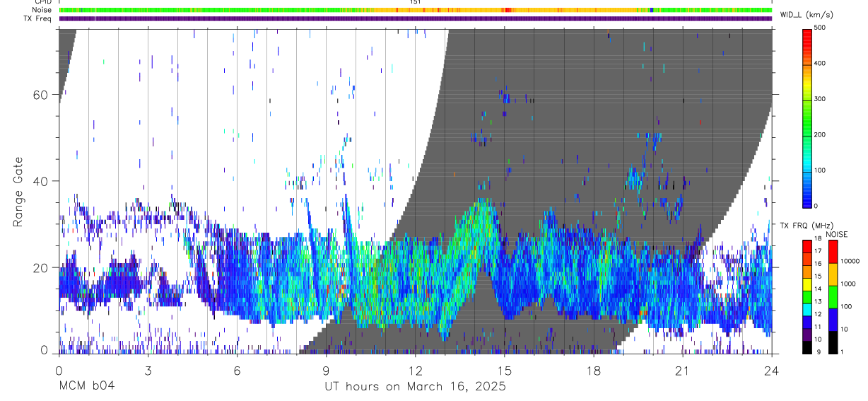The image size is (868, 401).
Task: Click the '11' label in the TX FRQ legend
Action: (x=818, y=327)
